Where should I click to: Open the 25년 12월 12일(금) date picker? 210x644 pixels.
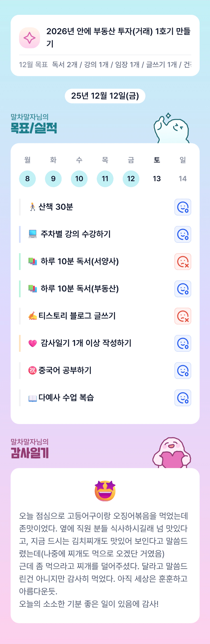[x=105, y=96]
